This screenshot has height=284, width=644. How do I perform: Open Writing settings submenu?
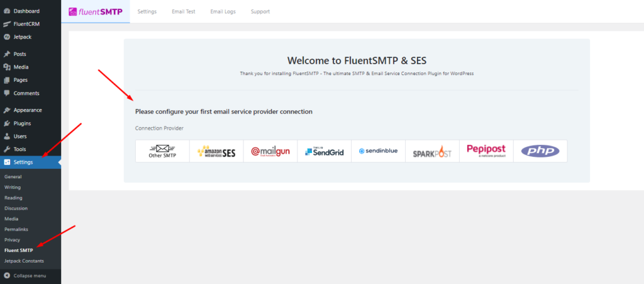click(x=13, y=188)
